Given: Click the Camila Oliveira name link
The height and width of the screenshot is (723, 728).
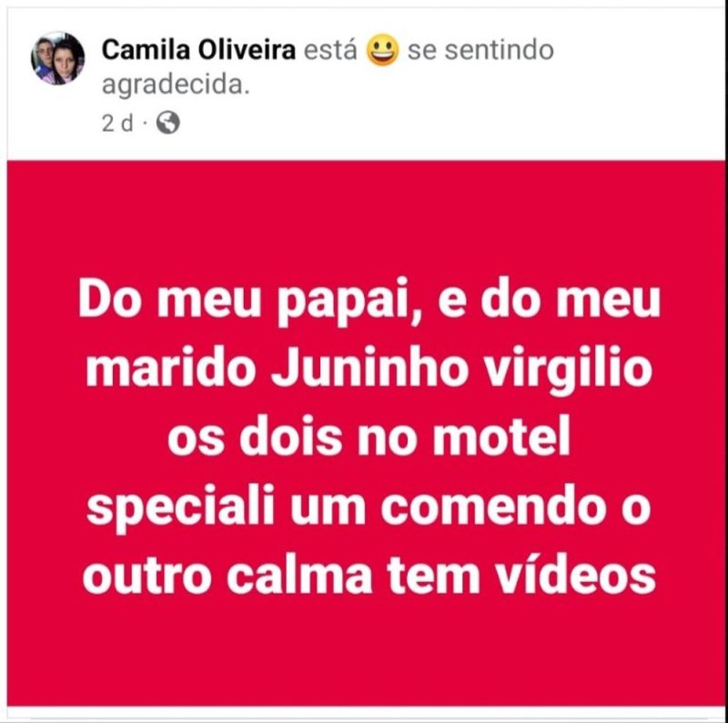Looking at the screenshot, I should point(198,50).
